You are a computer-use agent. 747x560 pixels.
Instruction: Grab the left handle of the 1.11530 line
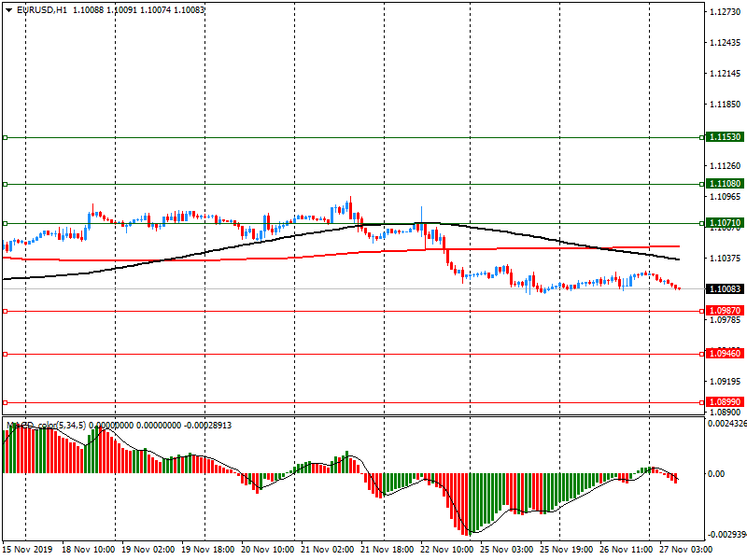(5, 137)
